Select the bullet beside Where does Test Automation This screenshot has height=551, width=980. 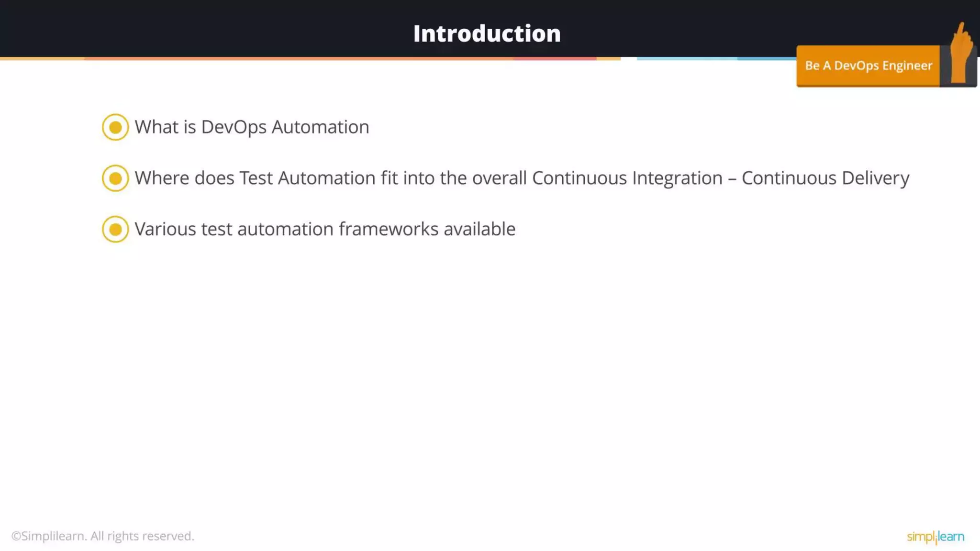[115, 178]
